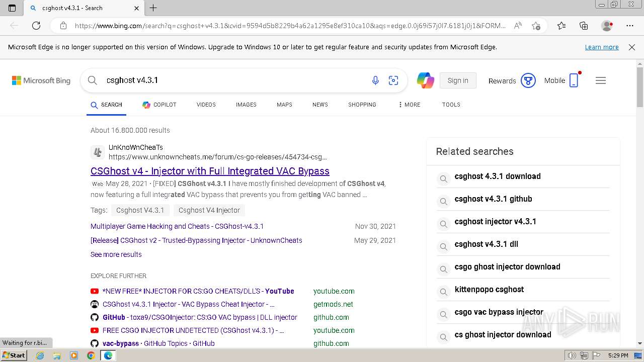Click the page vertical scrollbar thumb
This screenshot has height=362, width=644.
tap(640, 86)
